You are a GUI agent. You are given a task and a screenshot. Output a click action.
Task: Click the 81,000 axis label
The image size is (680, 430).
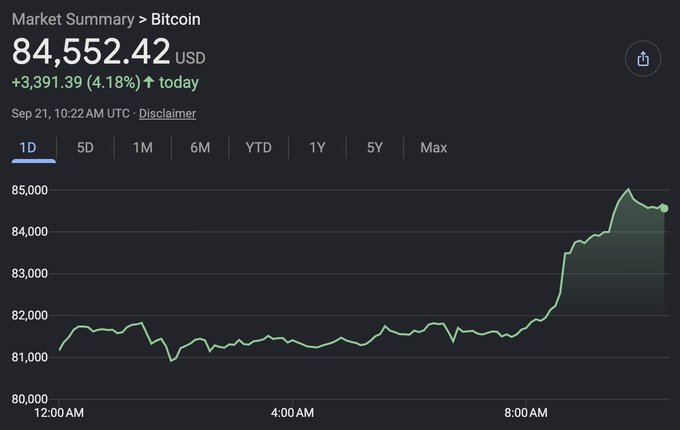tap(29, 357)
